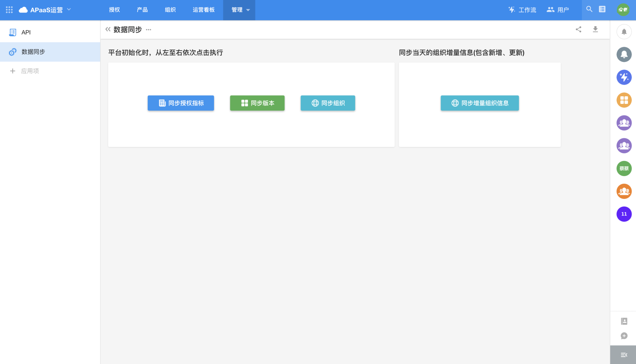
Task: Collapse sidebar with double chevron
Action: (108, 29)
